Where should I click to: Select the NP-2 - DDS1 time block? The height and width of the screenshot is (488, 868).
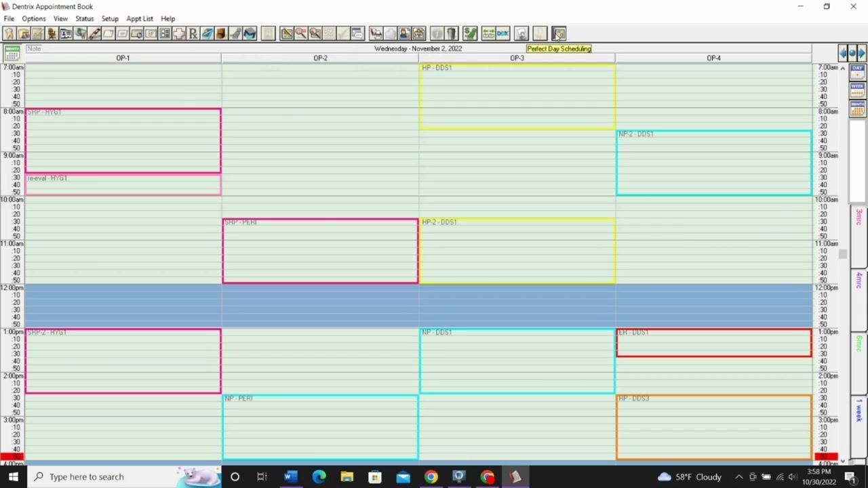[x=714, y=163]
